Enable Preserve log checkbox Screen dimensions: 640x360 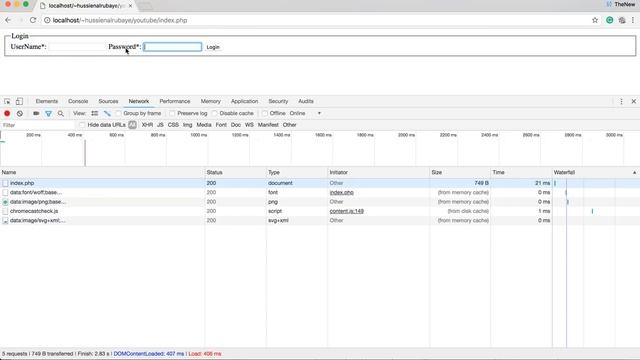[x=172, y=113]
